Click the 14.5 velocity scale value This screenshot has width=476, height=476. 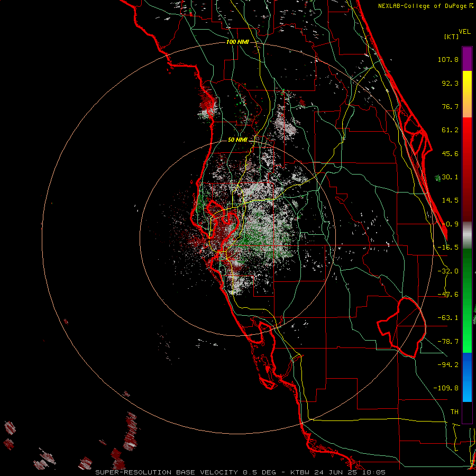coord(450,200)
